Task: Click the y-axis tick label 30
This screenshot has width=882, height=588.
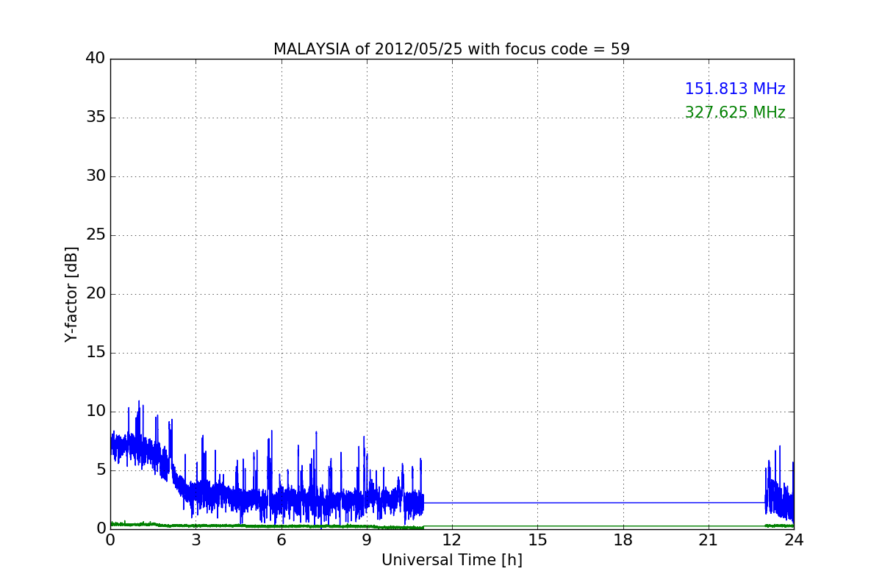Action: 95,176
